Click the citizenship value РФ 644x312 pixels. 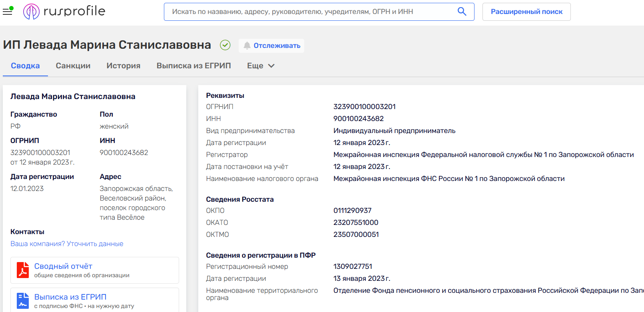pyautogui.click(x=16, y=126)
